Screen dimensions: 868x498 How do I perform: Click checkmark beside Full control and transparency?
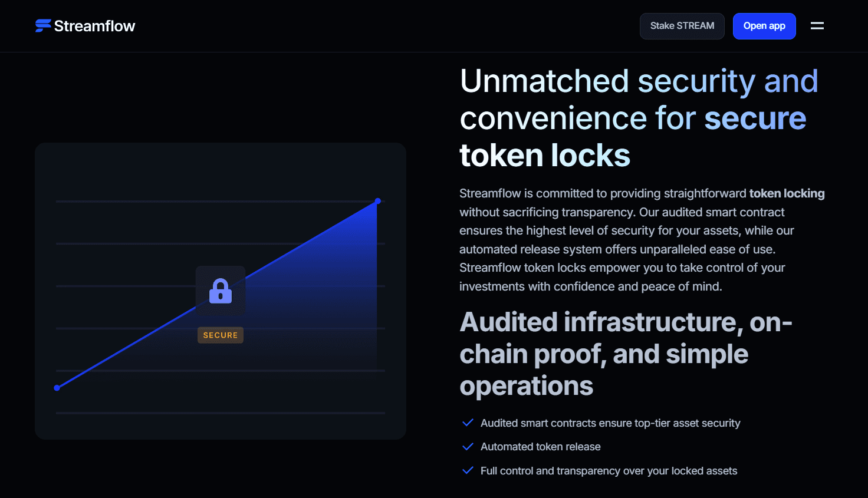point(468,470)
